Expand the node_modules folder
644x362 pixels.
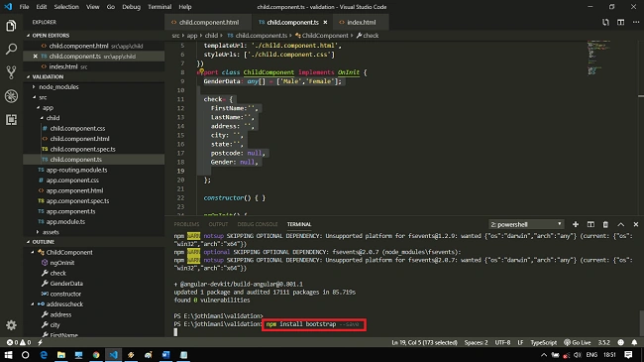35,87
